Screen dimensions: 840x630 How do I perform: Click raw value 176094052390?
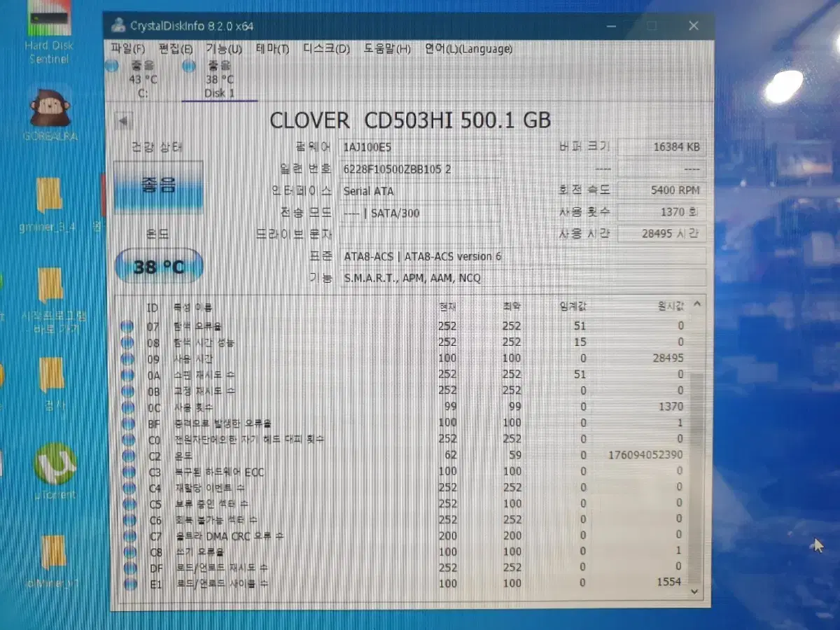[x=645, y=455]
